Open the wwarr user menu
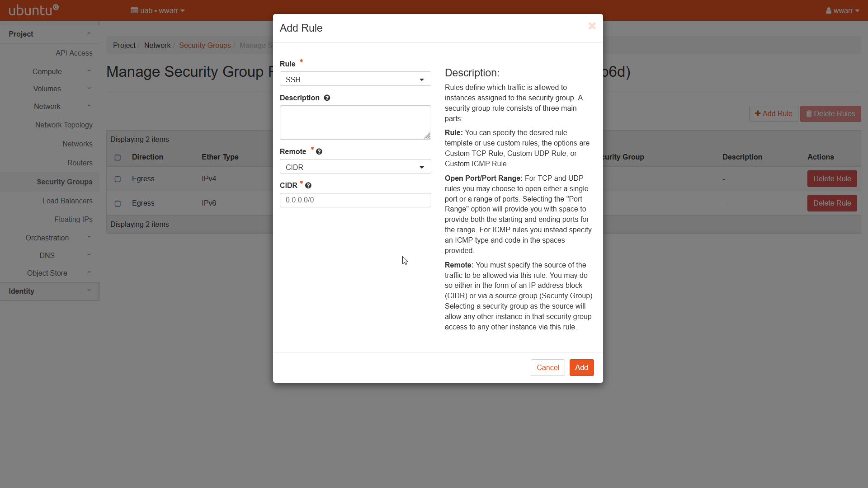868x488 pixels. point(843,10)
